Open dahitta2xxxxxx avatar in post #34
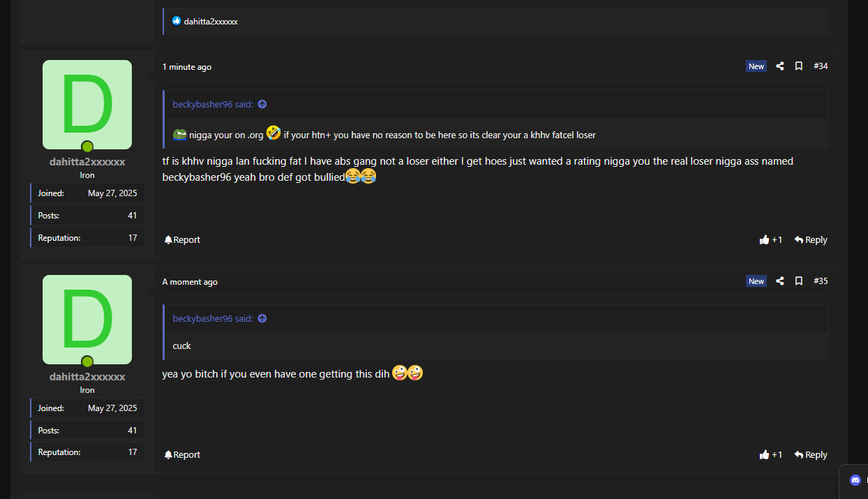 [x=87, y=105]
